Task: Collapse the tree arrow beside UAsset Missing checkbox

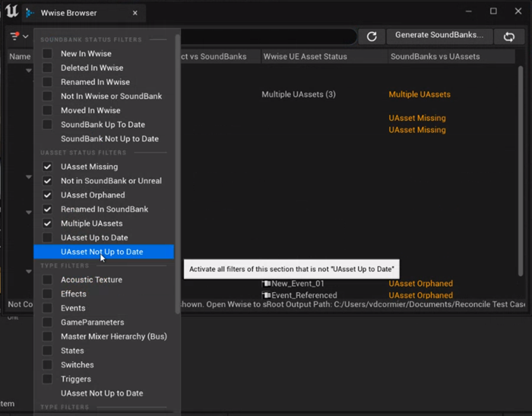Action: click(29, 176)
